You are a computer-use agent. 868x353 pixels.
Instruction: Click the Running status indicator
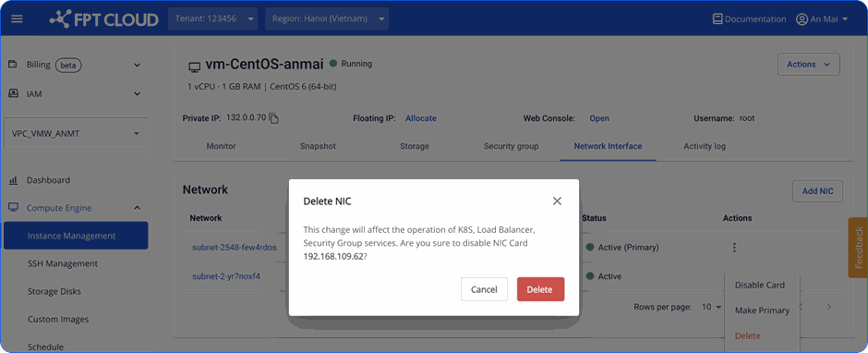pyautogui.click(x=351, y=63)
